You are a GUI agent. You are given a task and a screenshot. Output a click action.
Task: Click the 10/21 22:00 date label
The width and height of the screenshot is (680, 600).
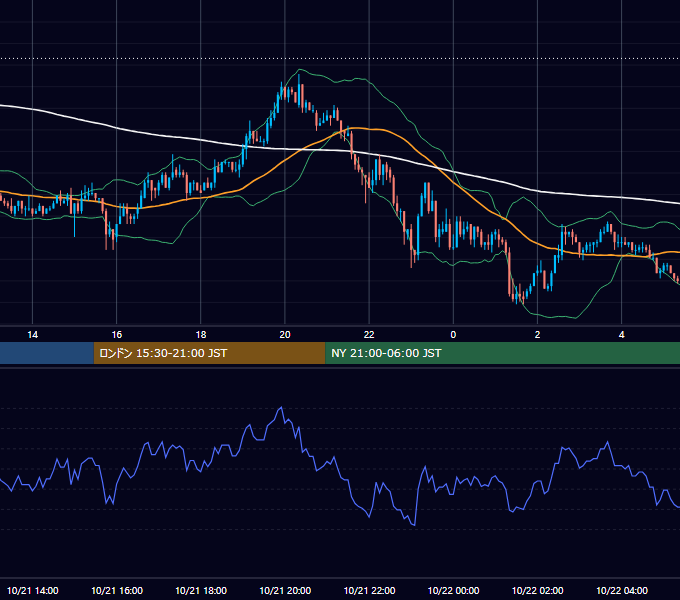(x=369, y=590)
